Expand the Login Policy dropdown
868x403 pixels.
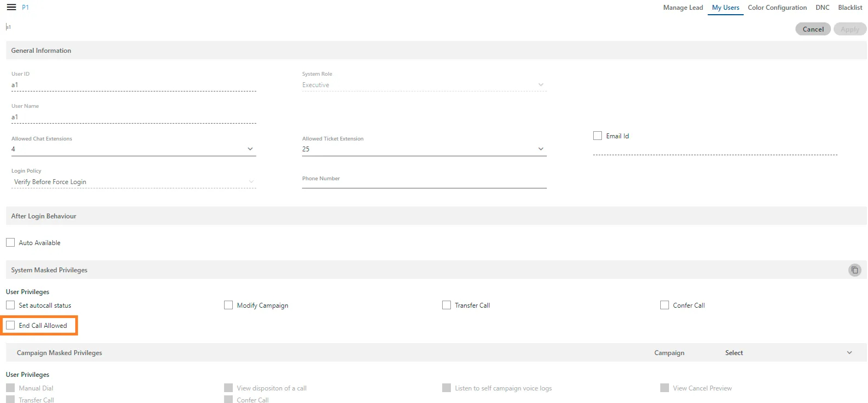pyautogui.click(x=134, y=182)
